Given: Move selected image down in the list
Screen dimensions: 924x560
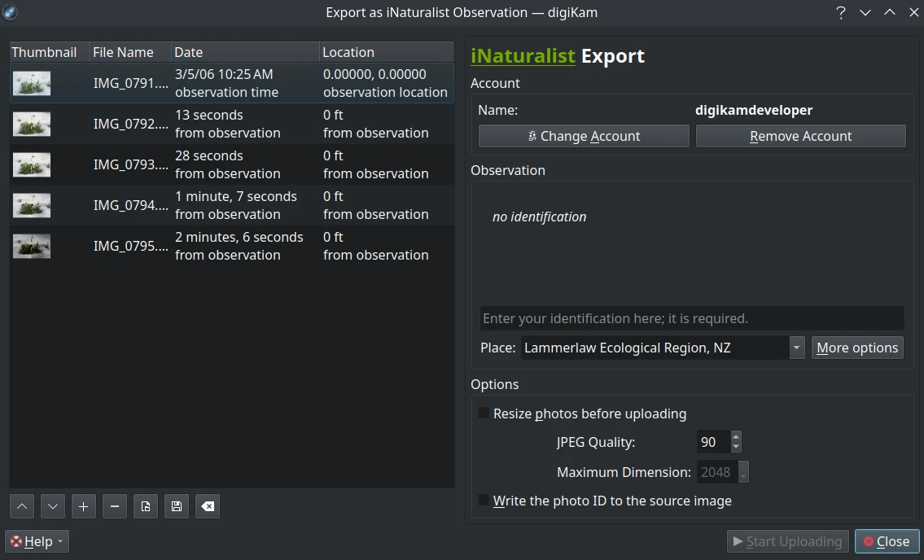Looking at the screenshot, I should point(53,505).
